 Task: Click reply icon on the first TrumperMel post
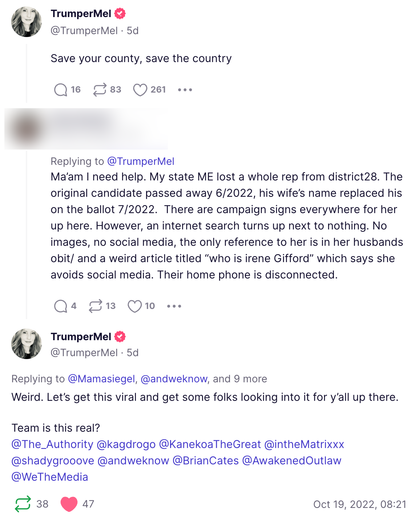point(61,90)
